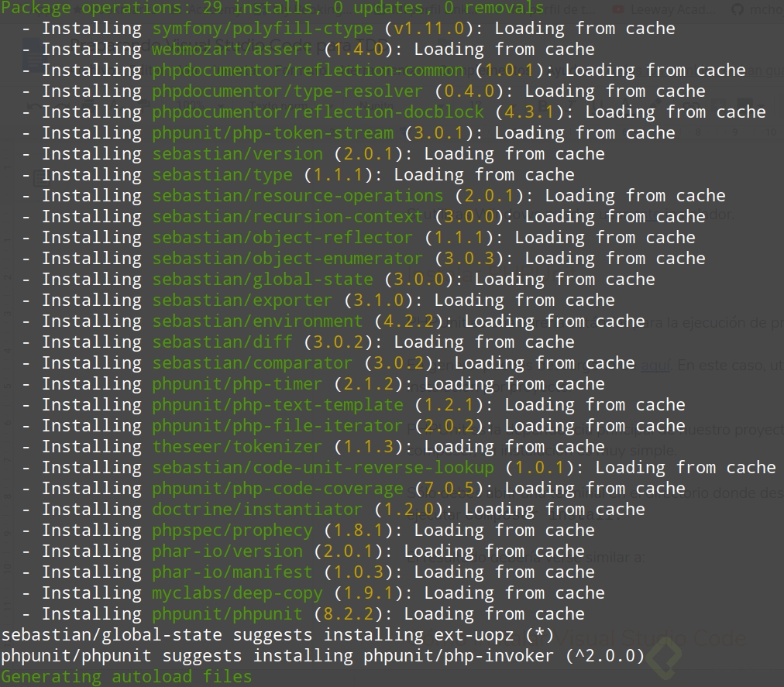Click version v1.11.0 of polyfill-ctype
784x687 pixels.
click(x=429, y=29)
